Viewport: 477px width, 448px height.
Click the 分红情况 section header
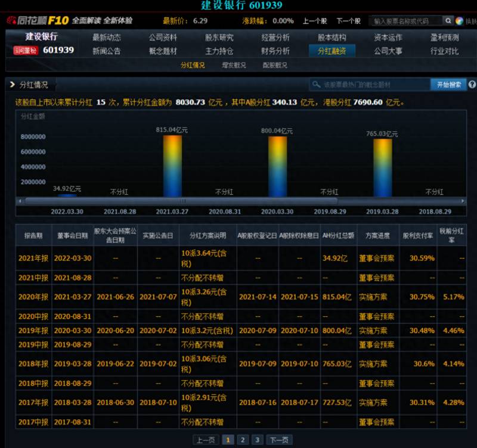click(33, 85)
